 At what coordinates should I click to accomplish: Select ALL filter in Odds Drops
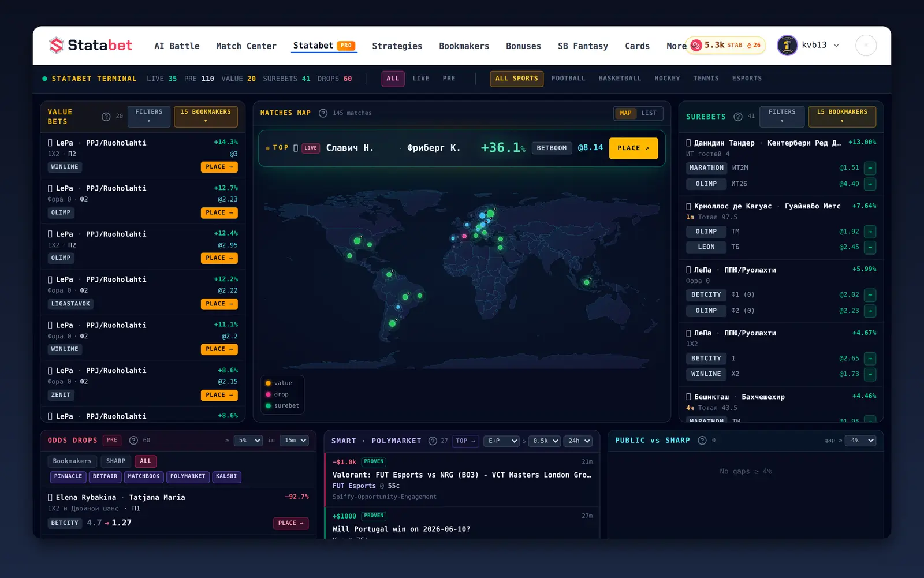click(146, 461)
